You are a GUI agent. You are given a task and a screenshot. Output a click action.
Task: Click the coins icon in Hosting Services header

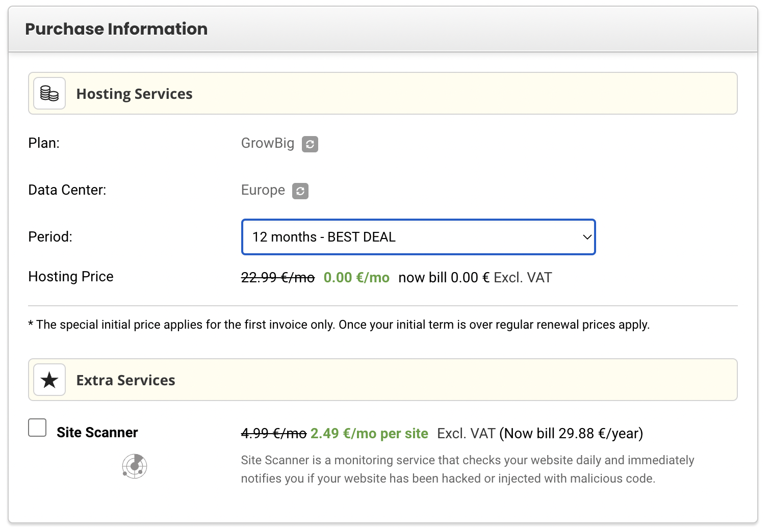[49, 93]
